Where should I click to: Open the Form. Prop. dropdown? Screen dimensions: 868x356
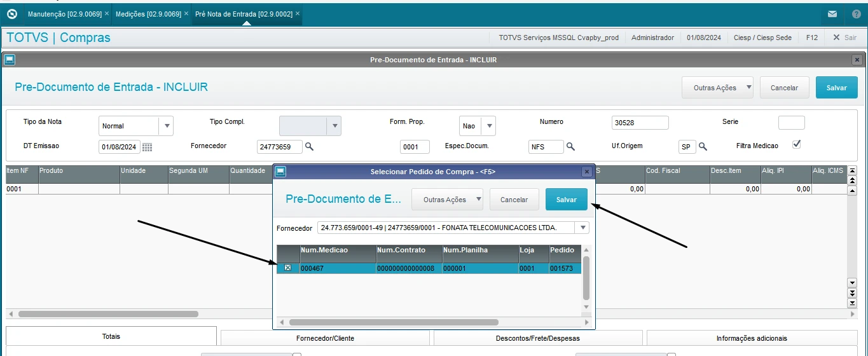pyautogui.click(x=489, y=126)
